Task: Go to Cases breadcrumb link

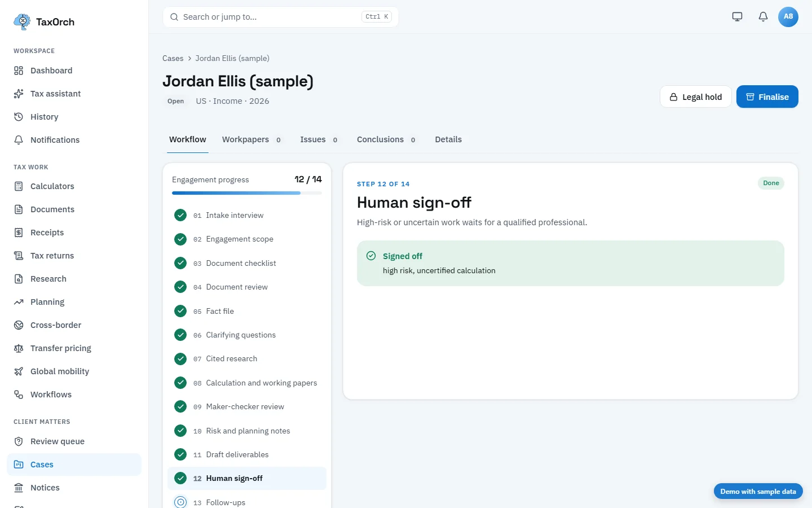Action: [173, 58]
